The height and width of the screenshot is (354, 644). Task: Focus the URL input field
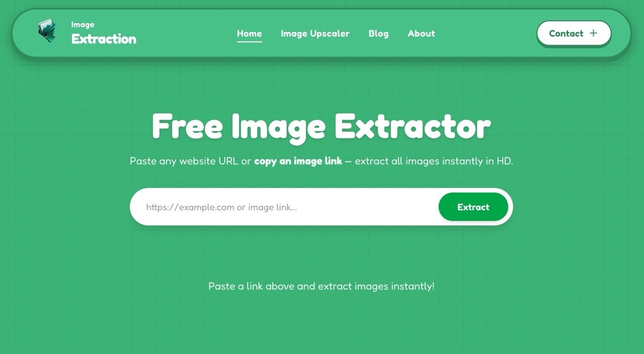pyautogui.click(x=284, y=207)
